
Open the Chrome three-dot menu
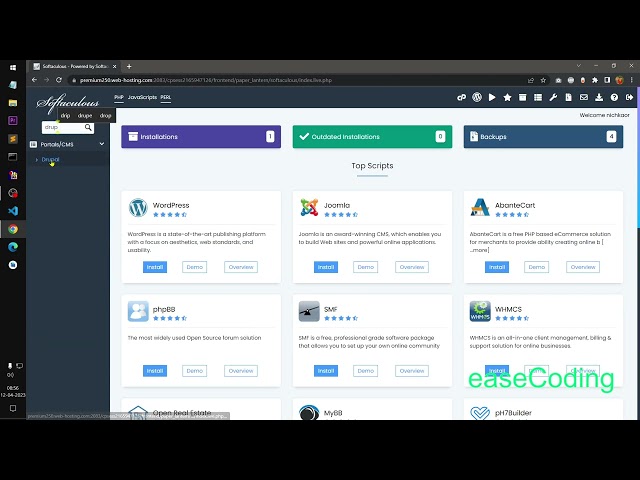pos(631,80)
